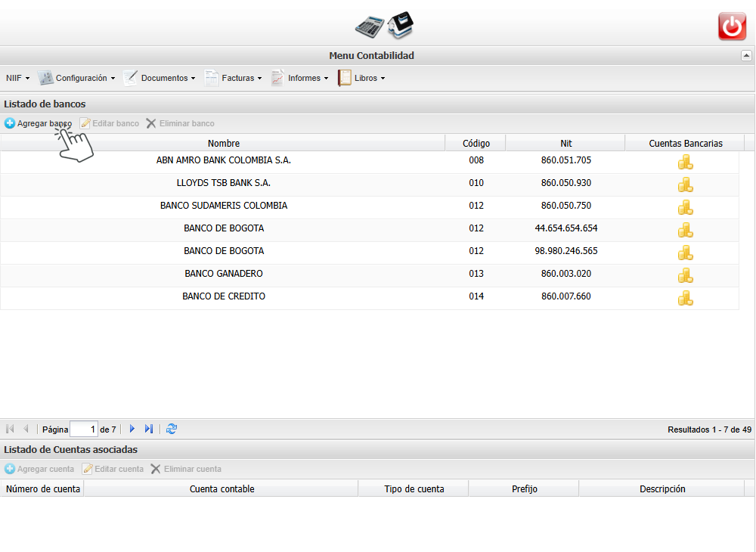756x552 pixels.
Task: Sort by Tipo de cuenta header
Action: point(414,488)
